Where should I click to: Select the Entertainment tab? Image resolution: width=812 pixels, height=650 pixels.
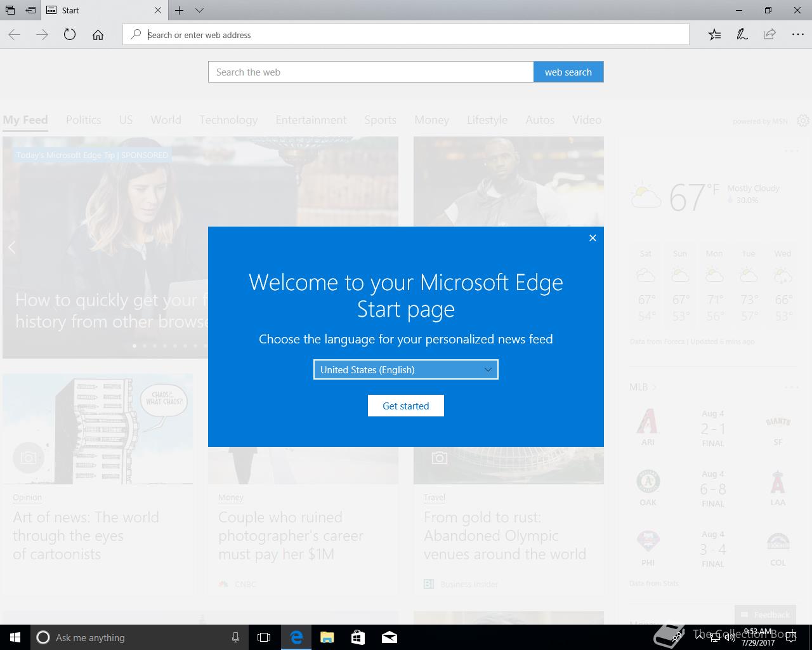pos(311,120)
